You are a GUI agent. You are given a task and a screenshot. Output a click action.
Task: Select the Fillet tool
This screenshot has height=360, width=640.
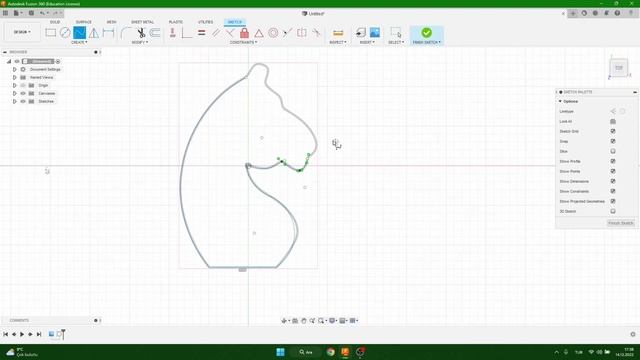126,33
